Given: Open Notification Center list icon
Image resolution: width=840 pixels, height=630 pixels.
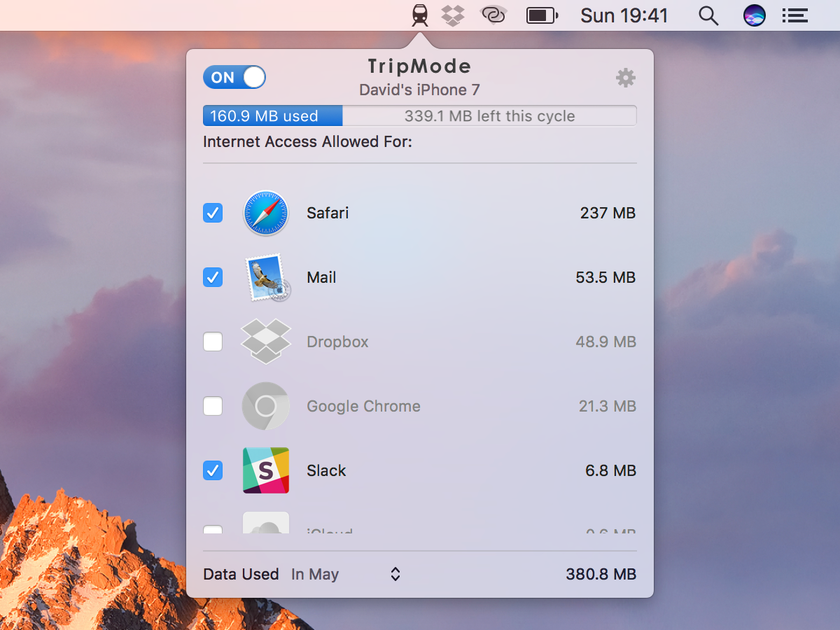Looking at the screenshot, I should click(x=794, y=15).
